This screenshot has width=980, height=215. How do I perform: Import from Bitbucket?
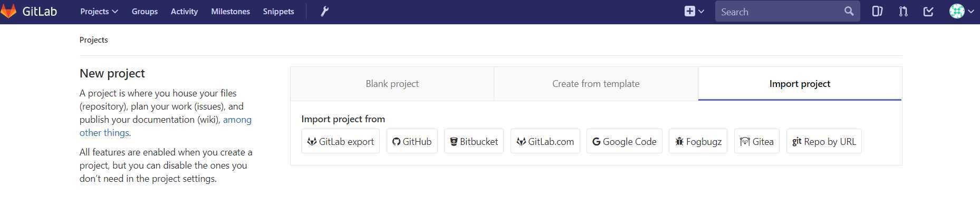[x=474, y=141]
